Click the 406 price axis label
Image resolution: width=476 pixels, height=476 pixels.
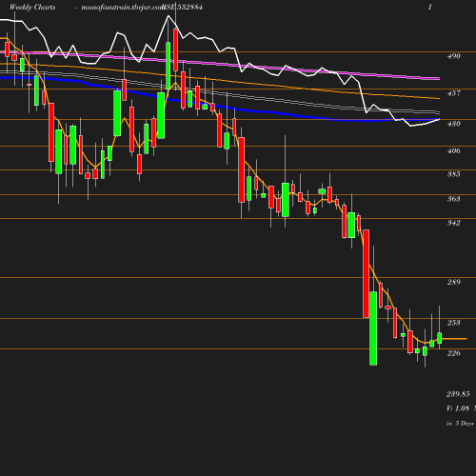point(453,150)
